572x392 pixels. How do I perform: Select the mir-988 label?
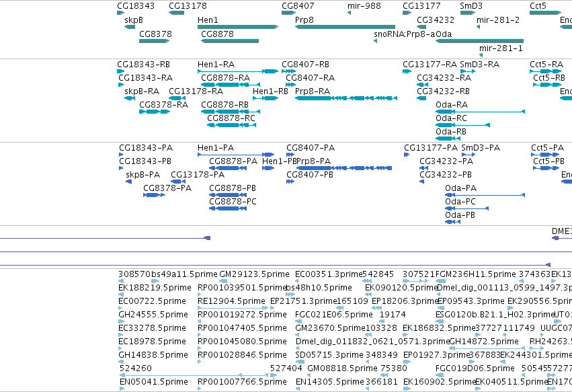tap(364, 6)
